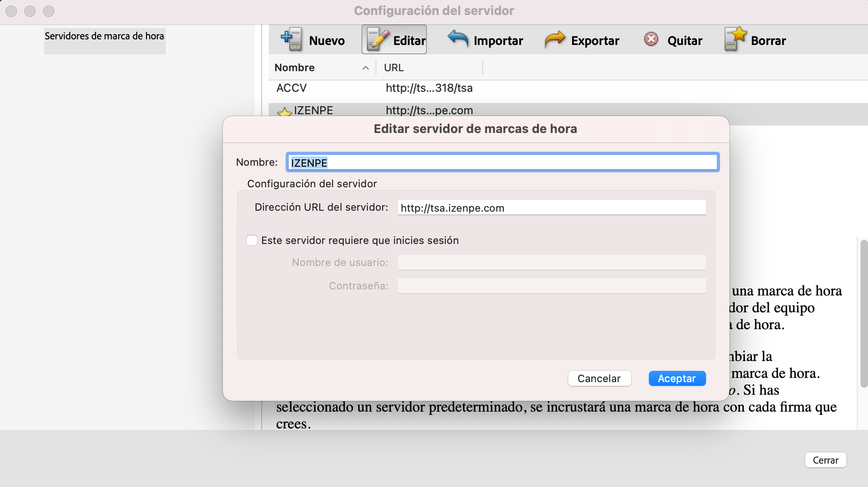868x487 pixels.
Task: Click the Importar blue arrow icon
Action: (x=457, y=39)
